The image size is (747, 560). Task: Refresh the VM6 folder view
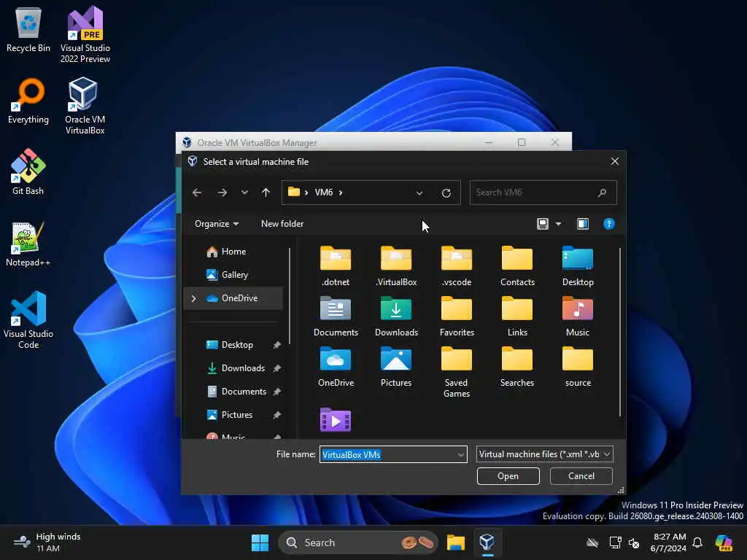tap(446, 192)
